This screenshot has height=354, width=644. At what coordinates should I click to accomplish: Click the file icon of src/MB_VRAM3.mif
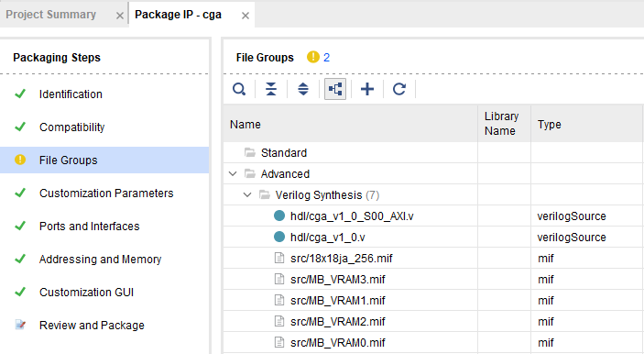(279, 279)
